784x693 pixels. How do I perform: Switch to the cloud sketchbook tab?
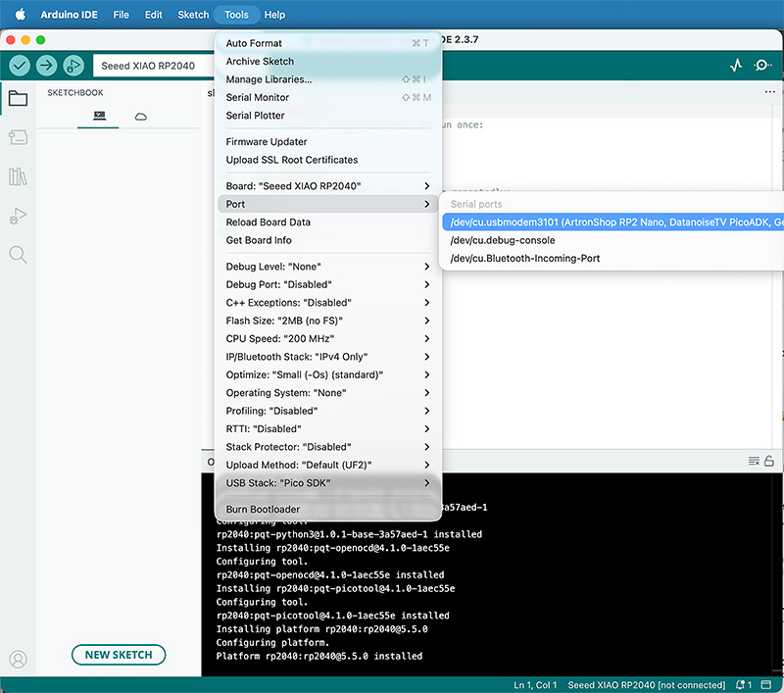tap(141, 117)
